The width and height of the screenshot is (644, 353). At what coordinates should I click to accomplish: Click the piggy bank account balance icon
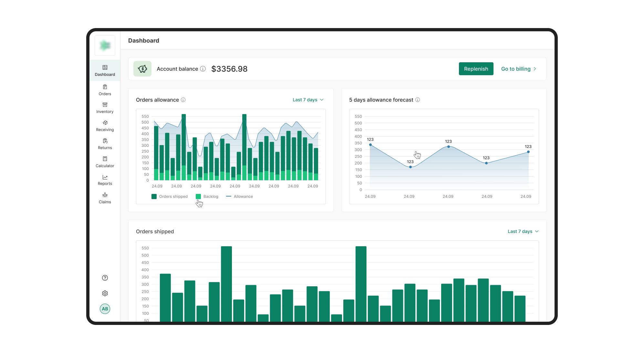142,69
